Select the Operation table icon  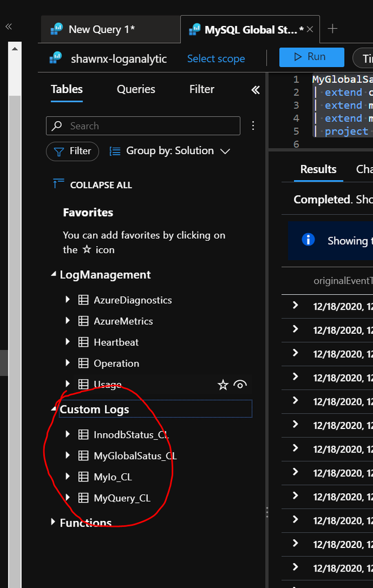pyautogui.click(x=83, y=363)
